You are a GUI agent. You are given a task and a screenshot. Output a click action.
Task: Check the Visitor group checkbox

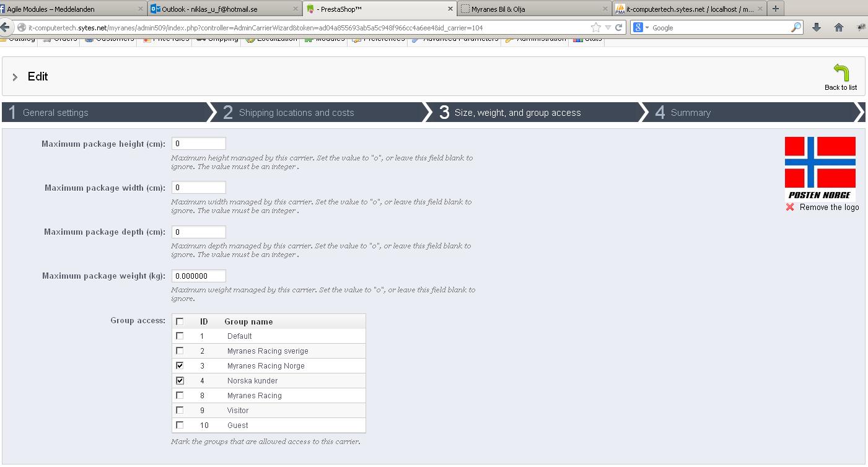tap(180, 410)
